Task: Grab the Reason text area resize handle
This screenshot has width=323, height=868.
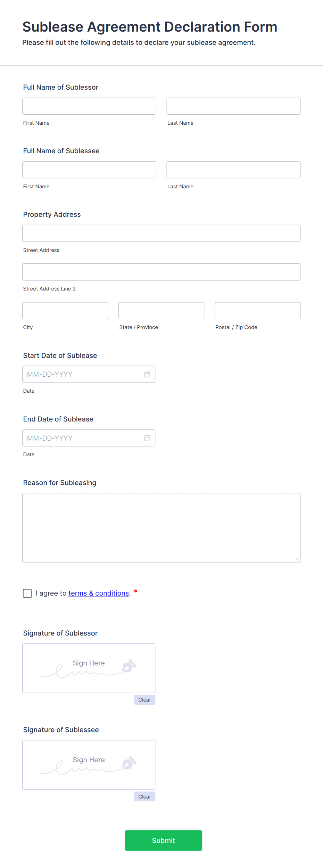Action: pos(297,559)
